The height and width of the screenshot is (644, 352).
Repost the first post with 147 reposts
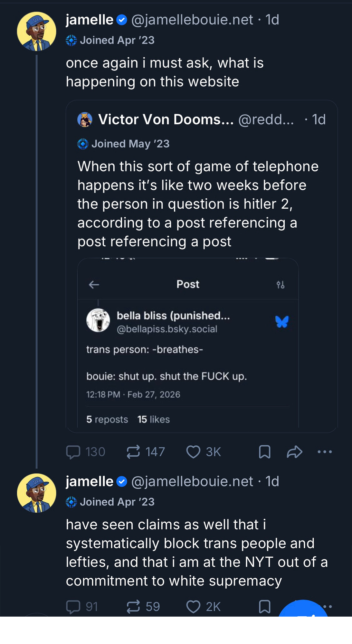pos(133,451)
